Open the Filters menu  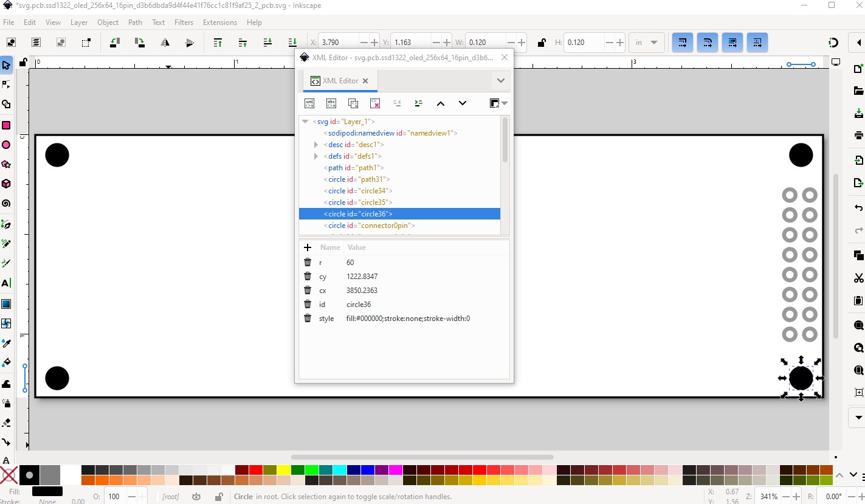click(x=184, y=22)
